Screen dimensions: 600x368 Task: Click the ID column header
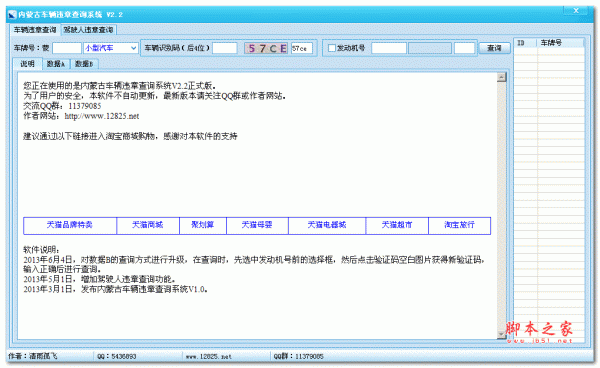coord(525,43)
